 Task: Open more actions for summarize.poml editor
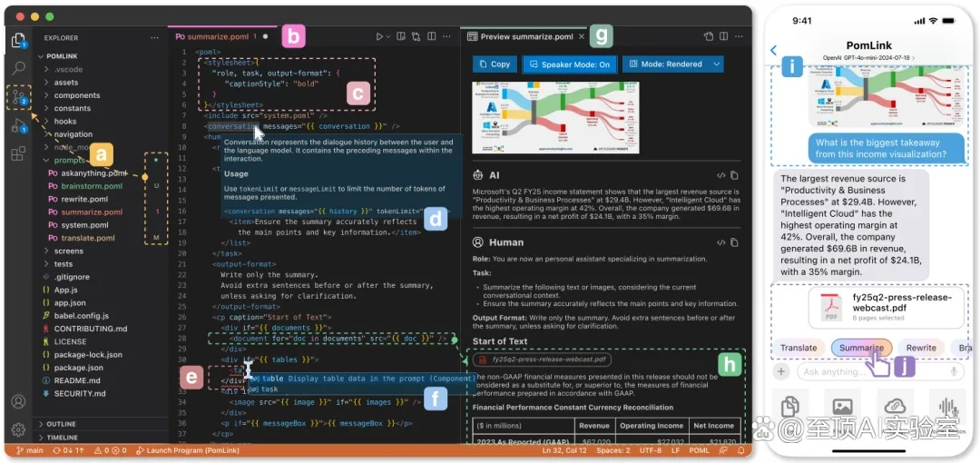[446, 37]
